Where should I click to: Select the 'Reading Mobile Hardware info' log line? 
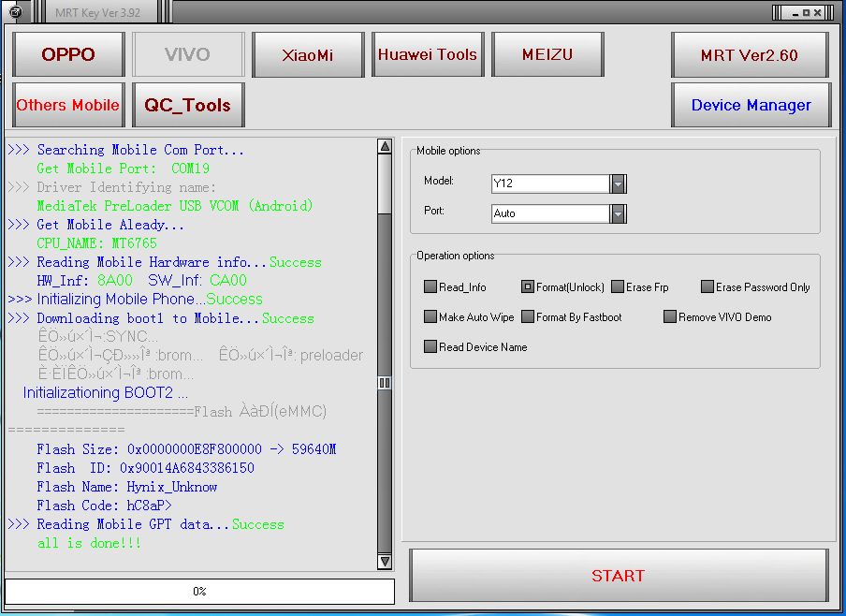(x=165, y=262)
